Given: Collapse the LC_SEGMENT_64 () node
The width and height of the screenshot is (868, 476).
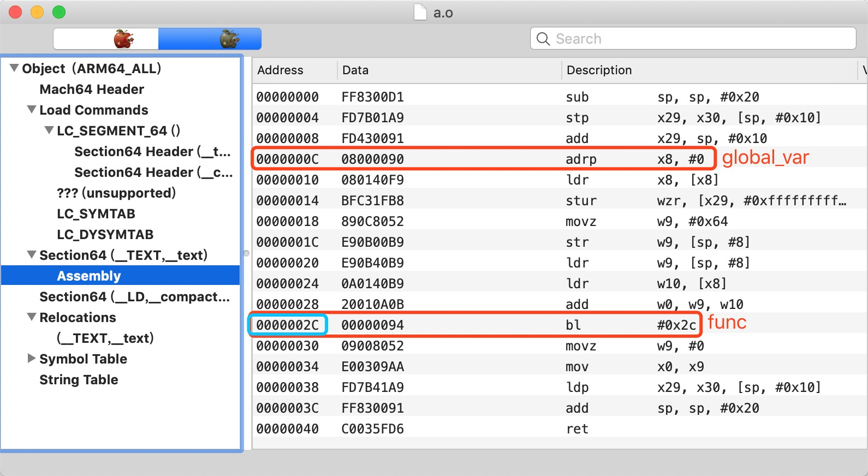Looking at the screenshot, I should click(49, 130).
